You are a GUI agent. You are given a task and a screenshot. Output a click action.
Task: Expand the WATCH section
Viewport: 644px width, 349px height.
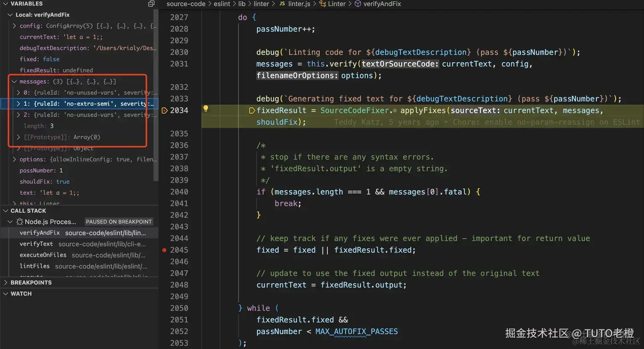point(6,294)
